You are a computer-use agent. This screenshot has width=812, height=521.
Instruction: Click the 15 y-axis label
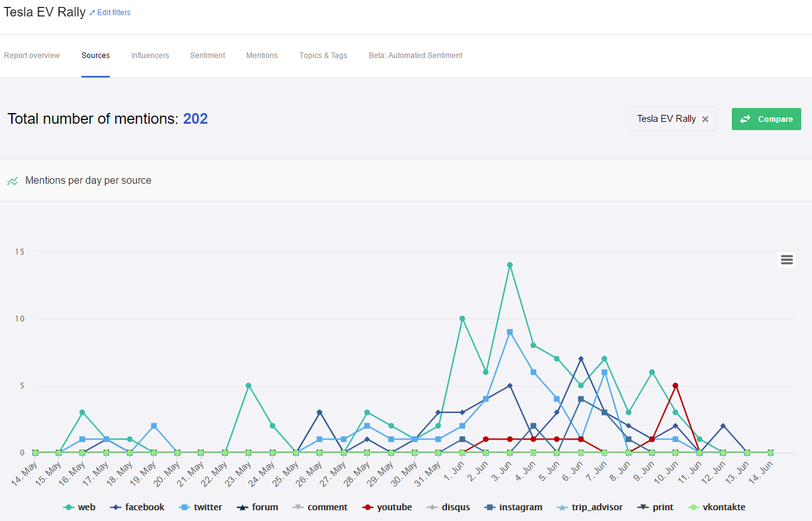coord(20,251)
